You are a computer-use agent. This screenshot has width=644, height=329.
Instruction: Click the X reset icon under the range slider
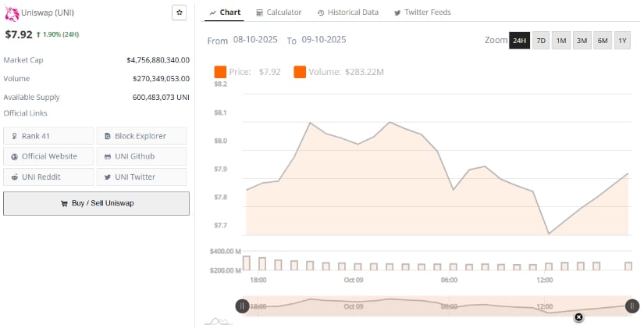tap(578, 317)
